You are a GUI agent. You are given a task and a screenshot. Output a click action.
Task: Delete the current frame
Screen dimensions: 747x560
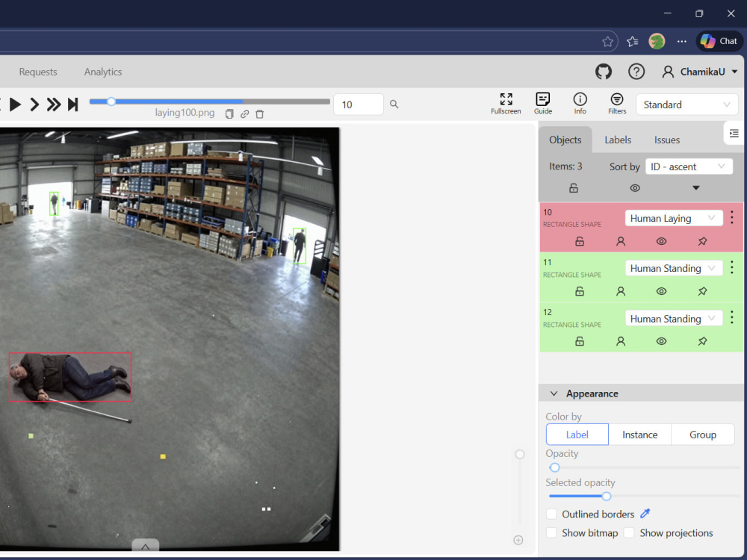260,113
